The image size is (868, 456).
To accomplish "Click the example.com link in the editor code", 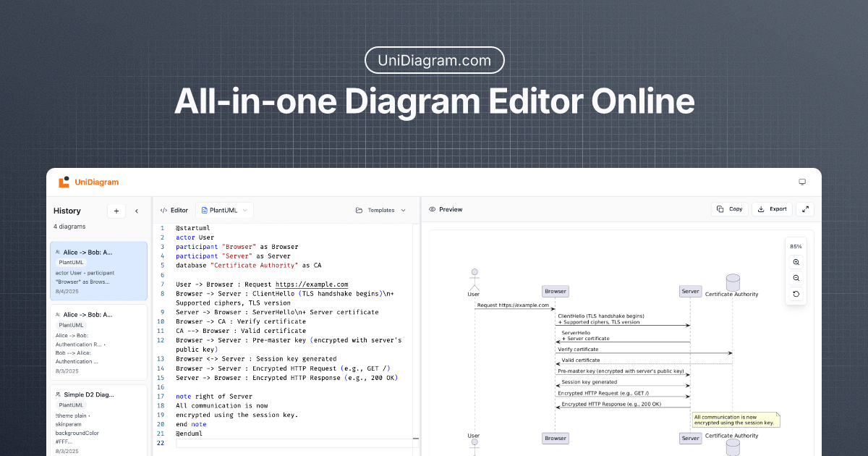I will click(x=312, y=284).
